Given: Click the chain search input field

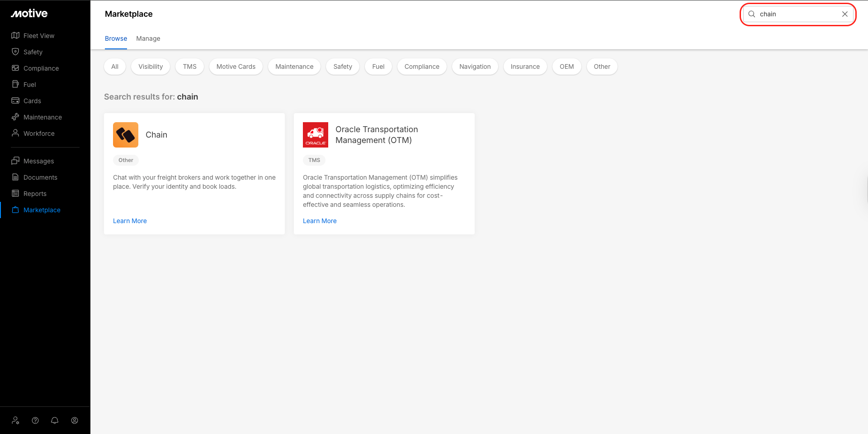Looking at the screenshot, I should 796,14.
